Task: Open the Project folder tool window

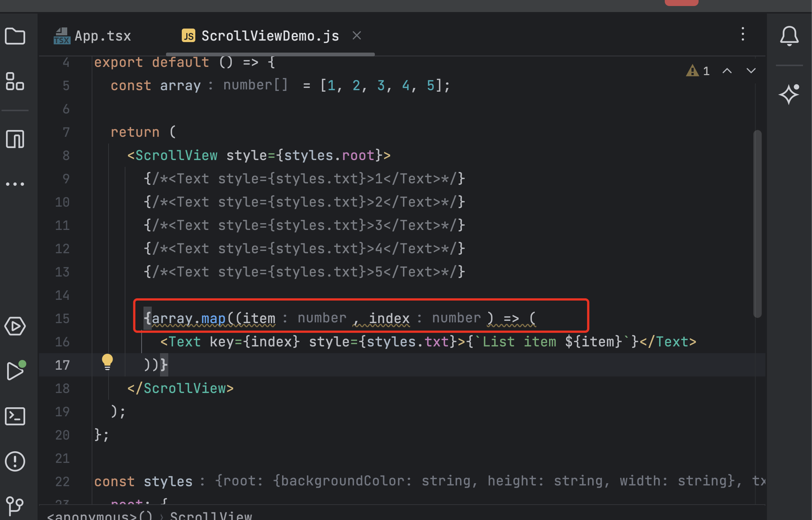Action: tap(15, 36)
